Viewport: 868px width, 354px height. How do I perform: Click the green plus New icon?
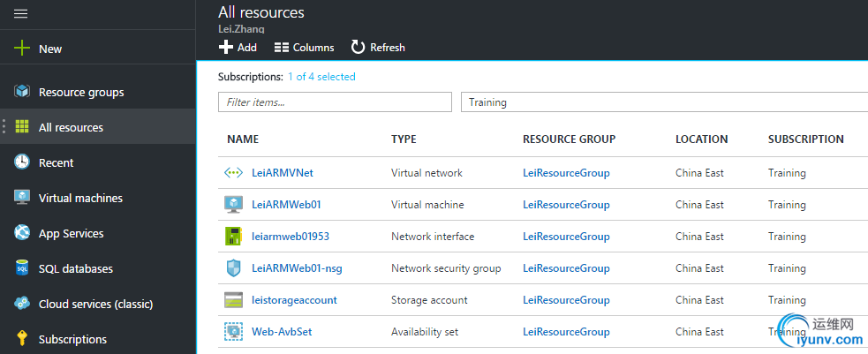coord(21,49)
